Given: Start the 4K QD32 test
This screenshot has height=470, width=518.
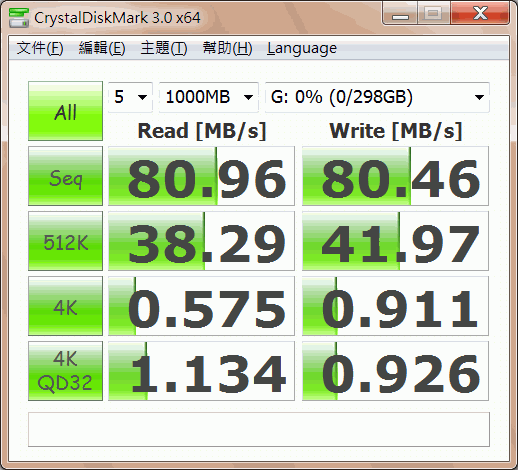Looking at the screenshot, I should (65, 371).
